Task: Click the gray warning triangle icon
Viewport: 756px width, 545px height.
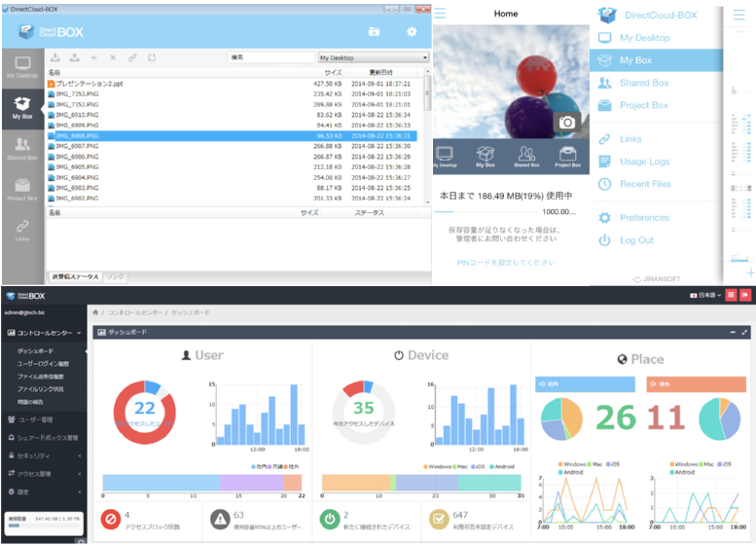Action: point(220,520)
